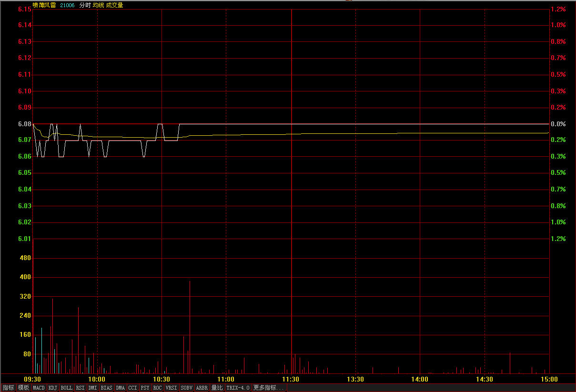The image size is (576, 392).
Task: Switch to the ROC indicator tab
Action: pos(157,388)
